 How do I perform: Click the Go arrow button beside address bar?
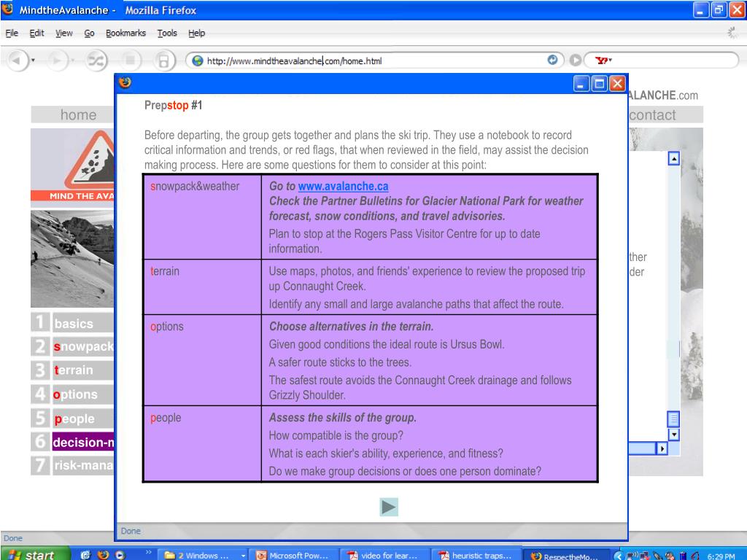[575, 61]
